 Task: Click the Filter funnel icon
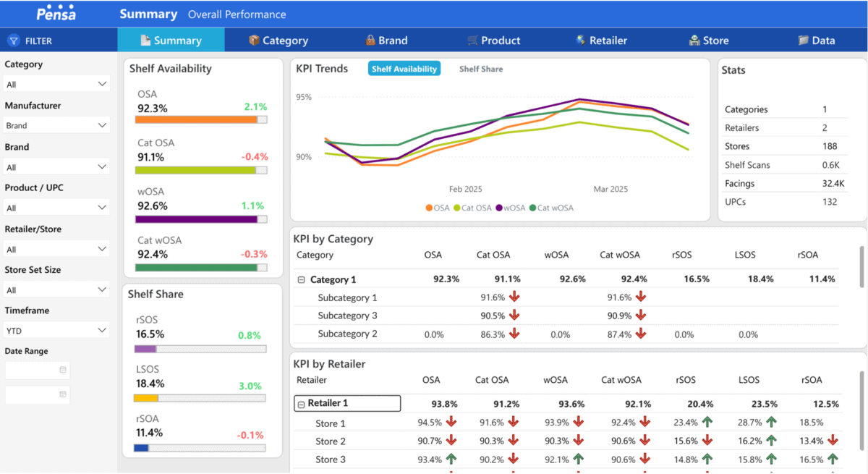click(13, 41)
